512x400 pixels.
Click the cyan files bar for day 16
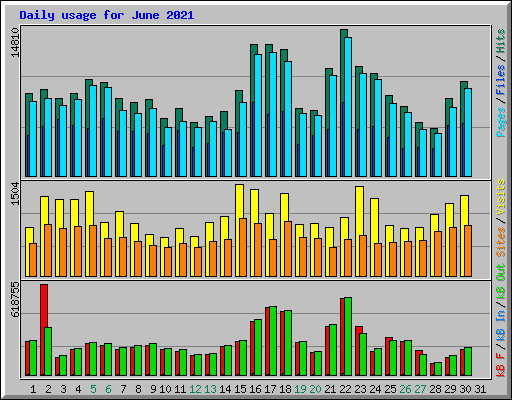tap(258, 115)
